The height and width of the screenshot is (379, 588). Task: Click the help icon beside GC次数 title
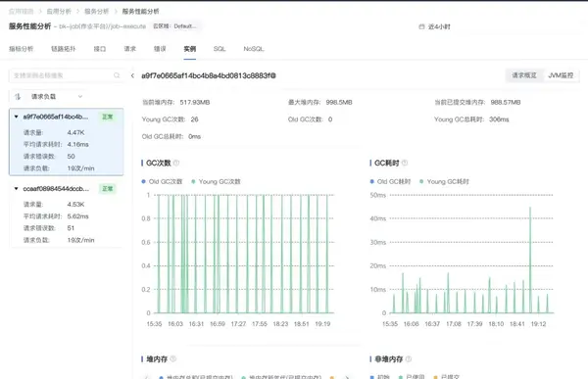pyautogui.click(x=176, y=163)
